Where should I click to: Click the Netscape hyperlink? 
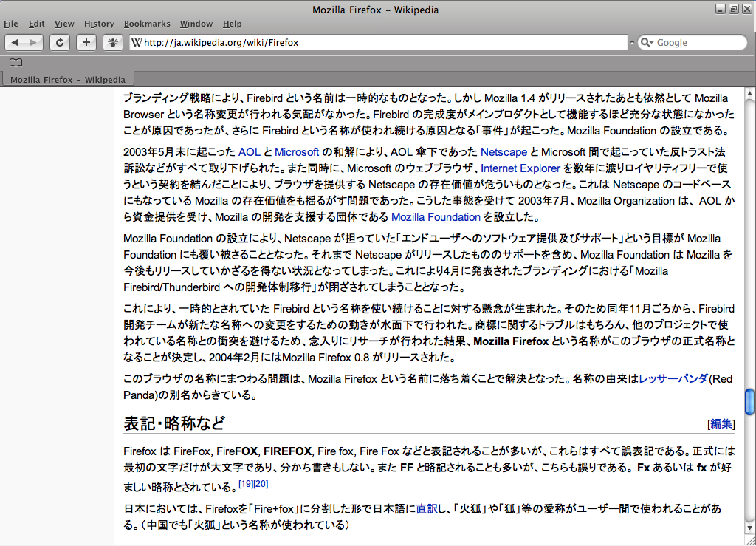click(503, 152)
